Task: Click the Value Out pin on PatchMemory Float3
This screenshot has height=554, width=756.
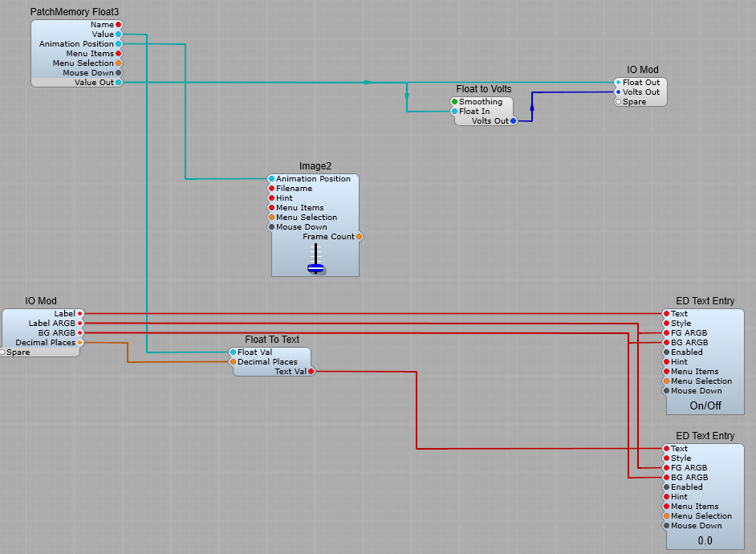Action: (x=119, y=83)
